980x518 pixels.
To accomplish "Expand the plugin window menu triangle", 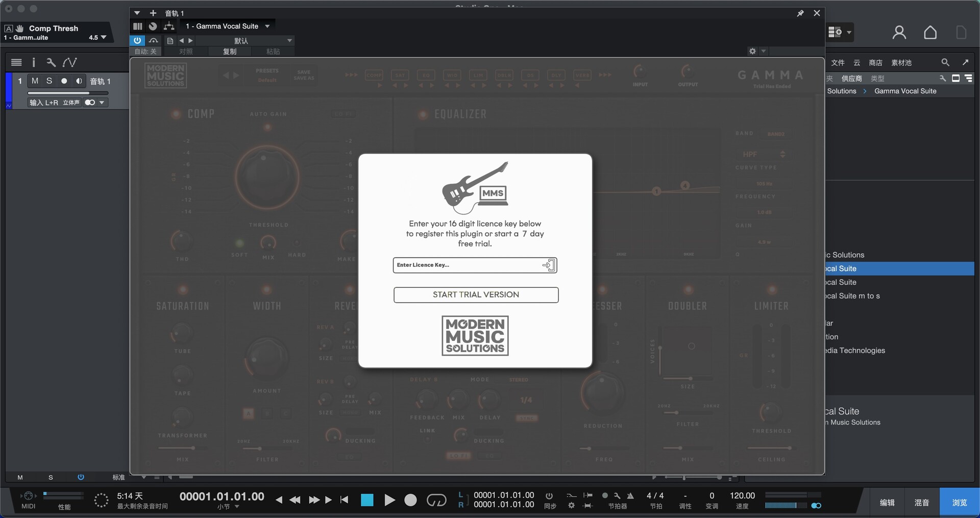I will point(137,13).
